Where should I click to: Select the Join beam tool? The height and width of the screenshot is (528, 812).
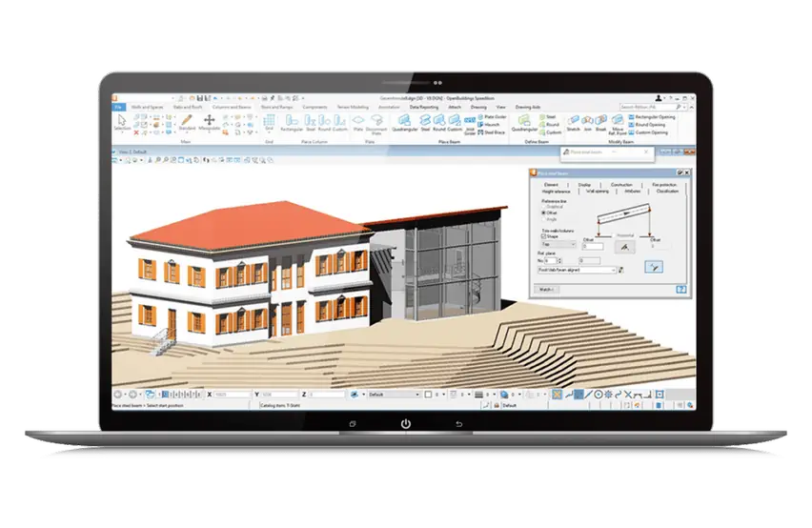tap(588, 123)
